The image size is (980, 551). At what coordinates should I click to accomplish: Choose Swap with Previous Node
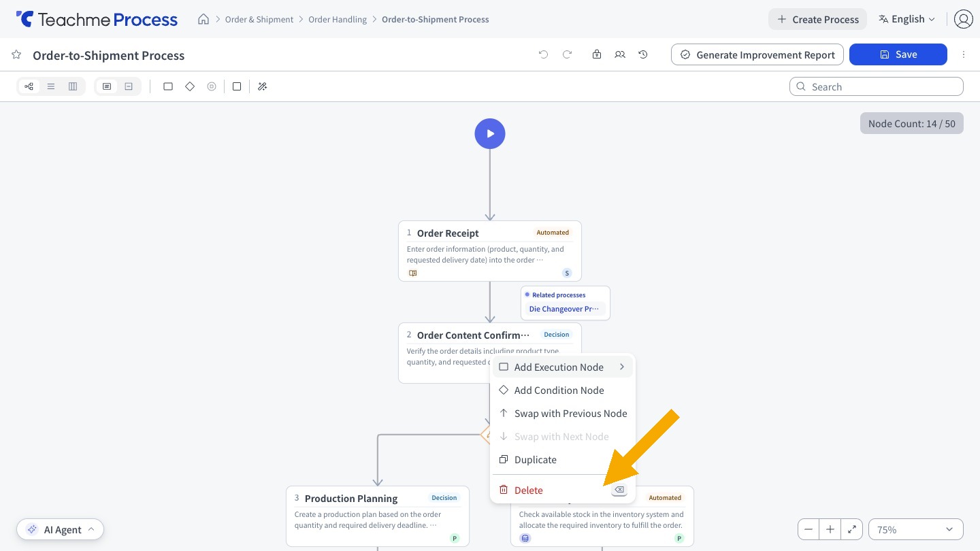(563, 414)
